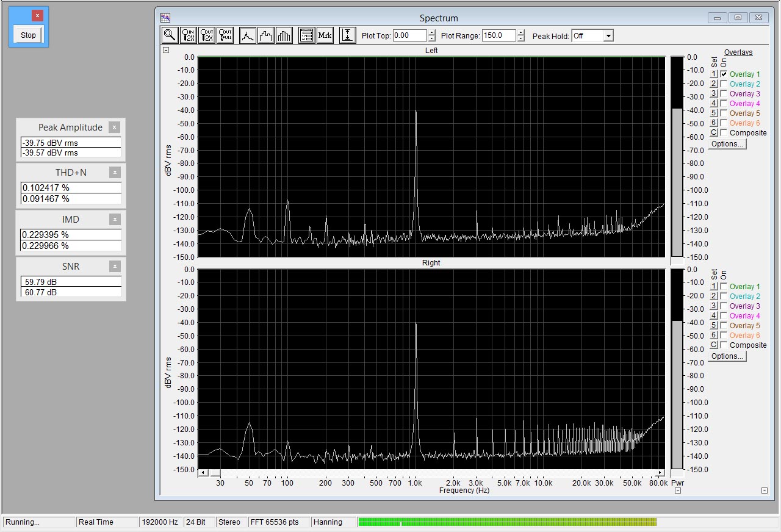
Task: Set Overlay 4 in the Left channel
Action: click(714, 103)
